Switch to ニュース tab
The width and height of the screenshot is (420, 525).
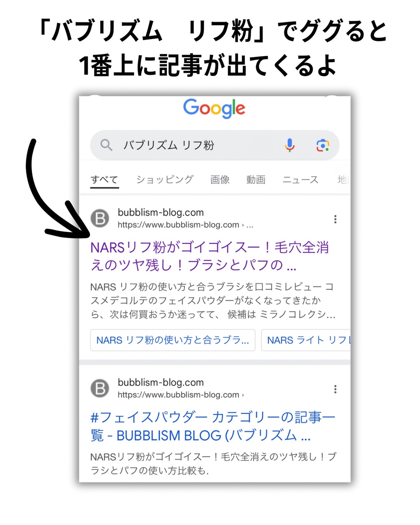tap(300, 180)
